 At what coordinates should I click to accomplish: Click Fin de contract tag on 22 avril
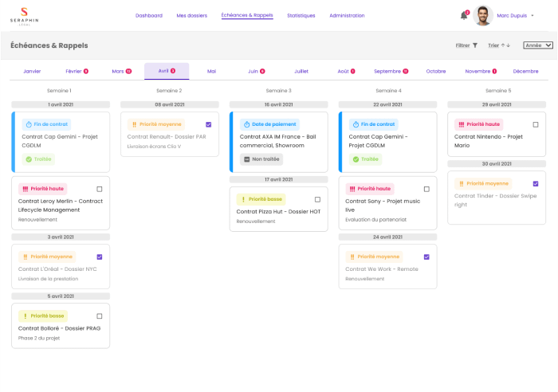point(374,124)
